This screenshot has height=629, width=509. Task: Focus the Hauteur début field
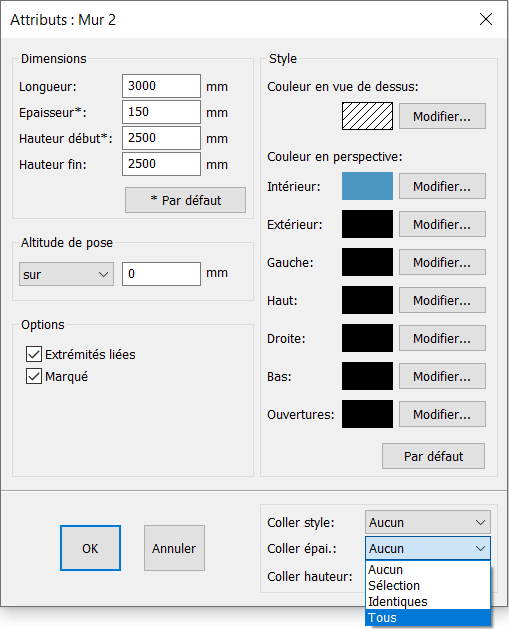point(161,138)
